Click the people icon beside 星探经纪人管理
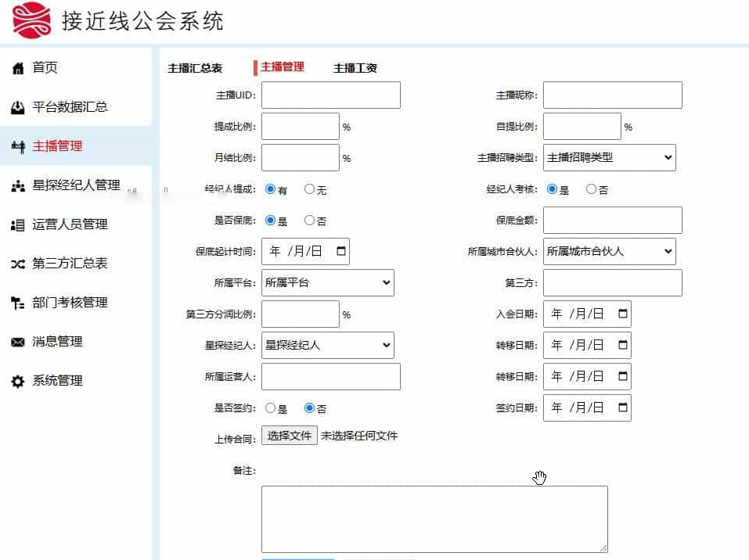 coord(18,185)
